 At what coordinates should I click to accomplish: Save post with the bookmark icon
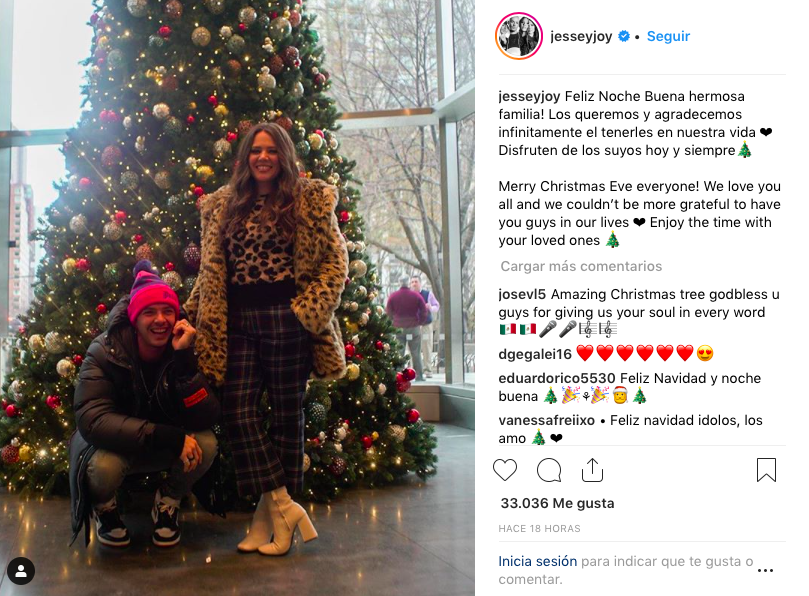[766, 470]
